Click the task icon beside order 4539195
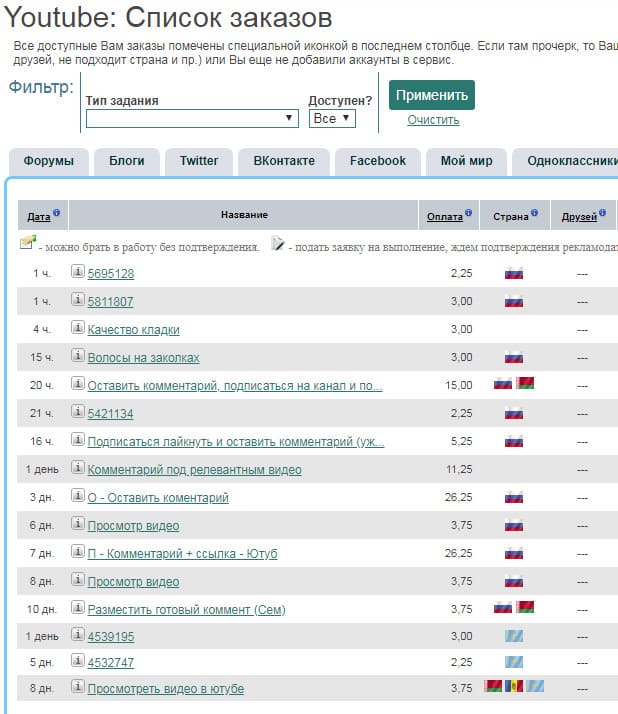618x714 pixels. (x=77, y=635)
